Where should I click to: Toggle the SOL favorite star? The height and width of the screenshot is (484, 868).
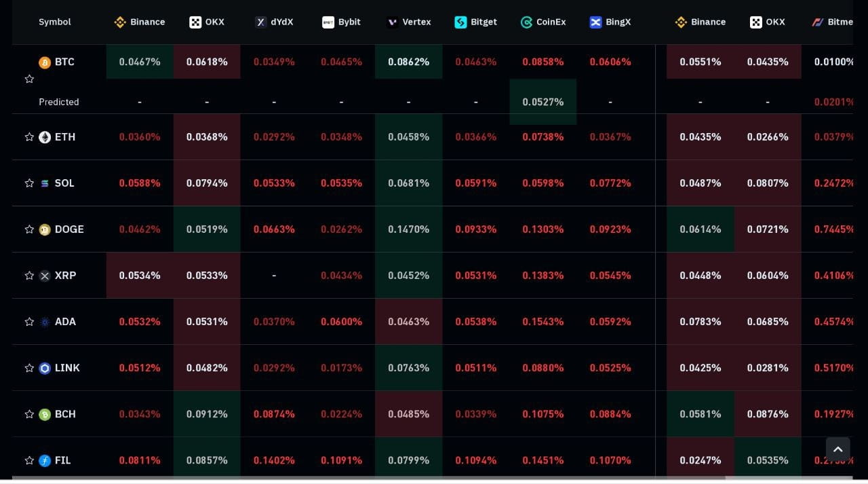[x=29, y=183]
